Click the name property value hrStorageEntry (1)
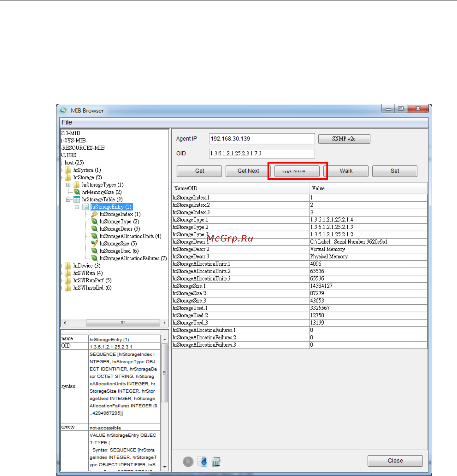Viewport: 457px width, 476px height. 109,340
